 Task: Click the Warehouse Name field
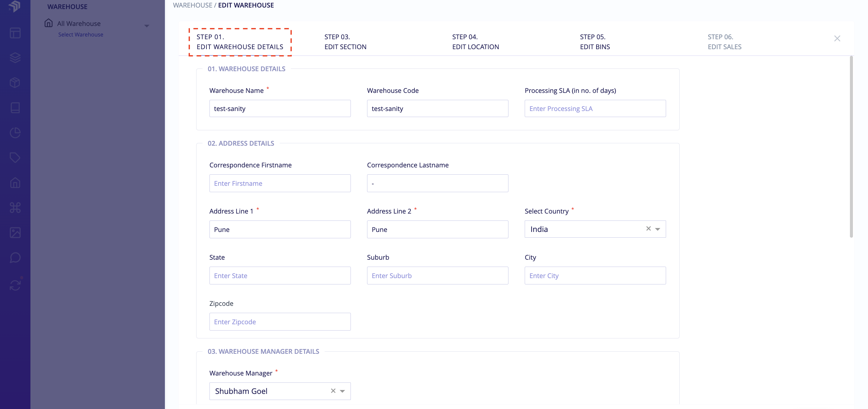280,108
